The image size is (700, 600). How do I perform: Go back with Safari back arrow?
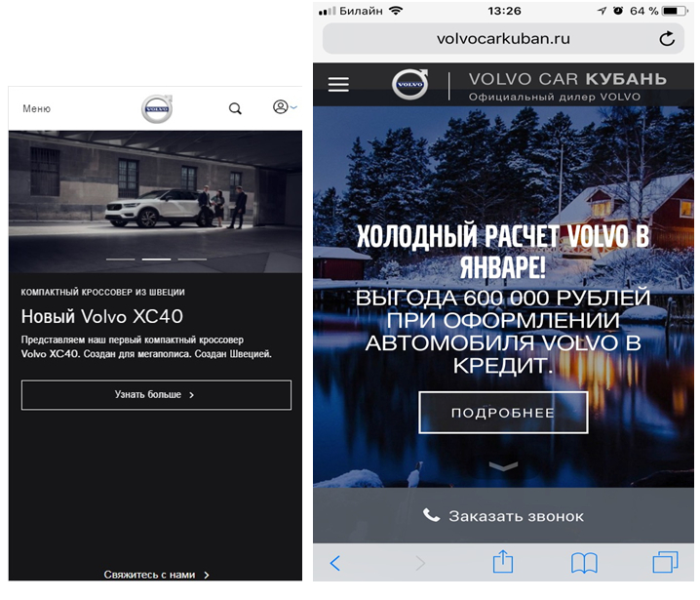pyautogui.click(x=335, y=563)
